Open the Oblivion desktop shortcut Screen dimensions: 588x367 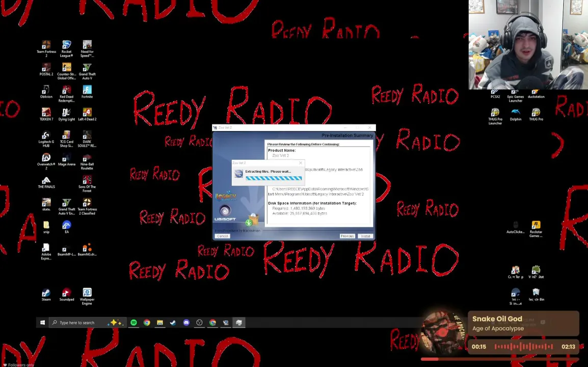tap(46, 92)
